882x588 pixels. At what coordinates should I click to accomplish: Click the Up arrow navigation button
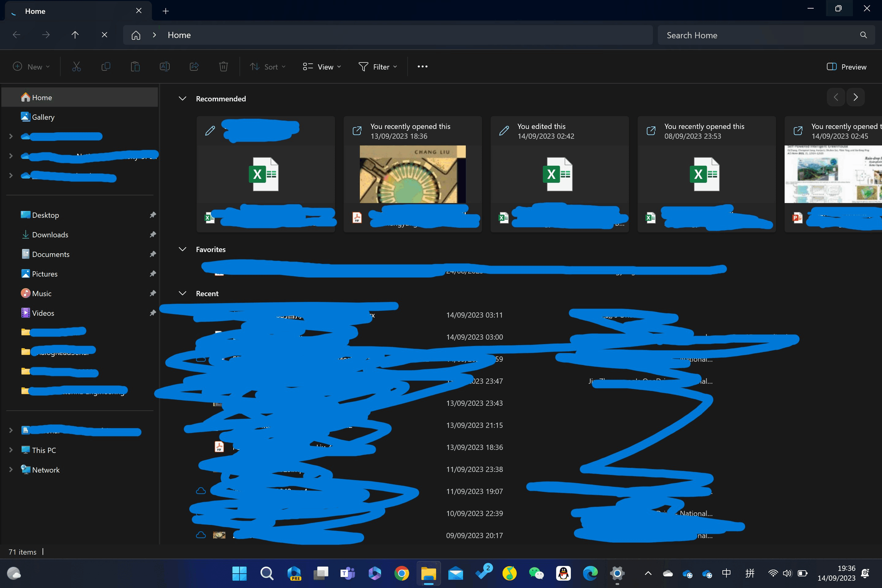point(75,35)
